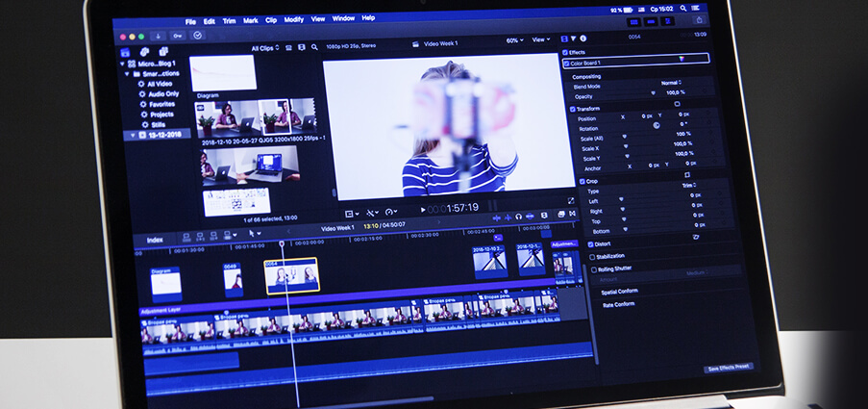Viewport: 868px width, 409px height.
Task: Toggle the Effects checkbox
Action: point(565,53)
